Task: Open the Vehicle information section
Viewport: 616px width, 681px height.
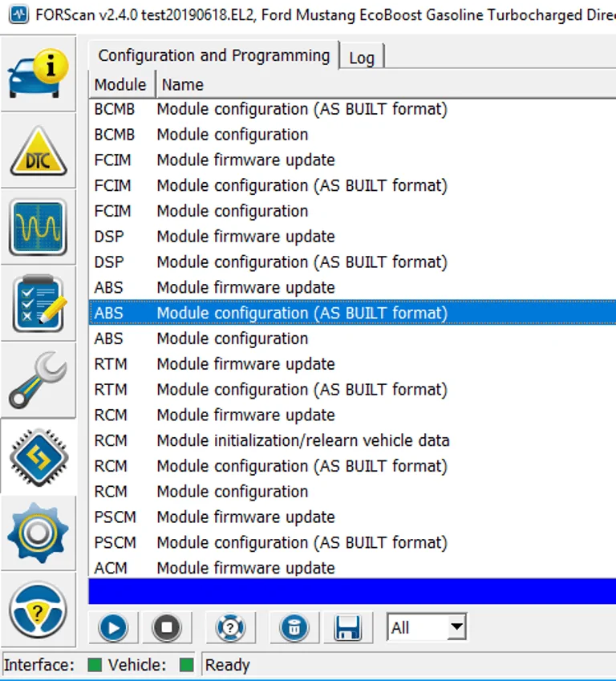Action: (x=38, y=74)
